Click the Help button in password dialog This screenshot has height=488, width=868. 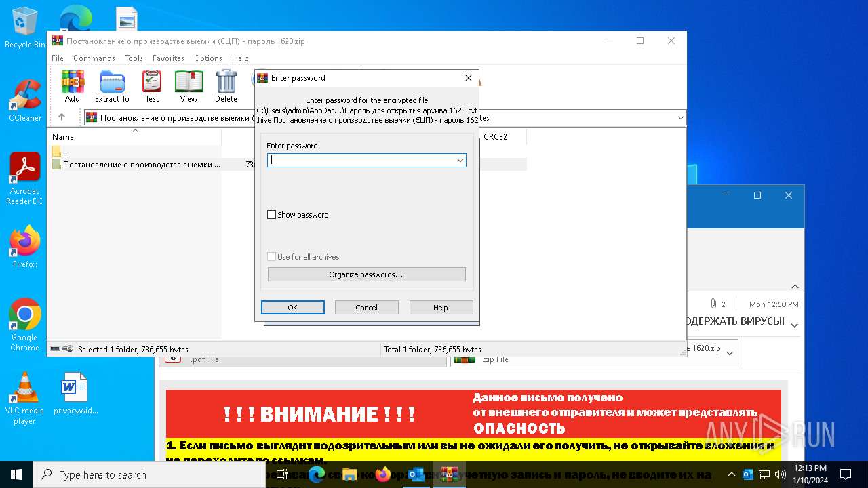pos(441,308)
